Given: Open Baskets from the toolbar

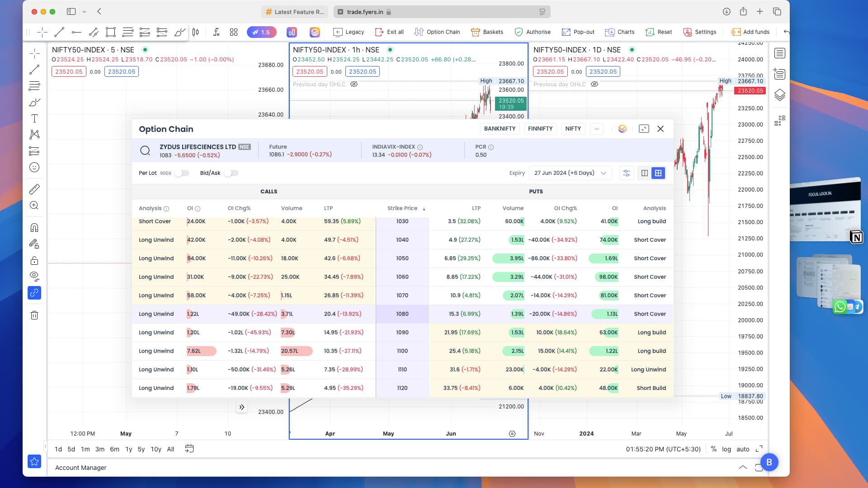Looking at the screenshot, I should pos(487,32).
